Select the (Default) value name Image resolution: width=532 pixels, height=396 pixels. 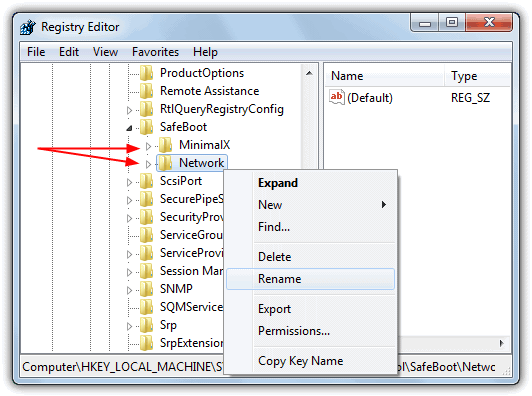(x=370, y=98)
